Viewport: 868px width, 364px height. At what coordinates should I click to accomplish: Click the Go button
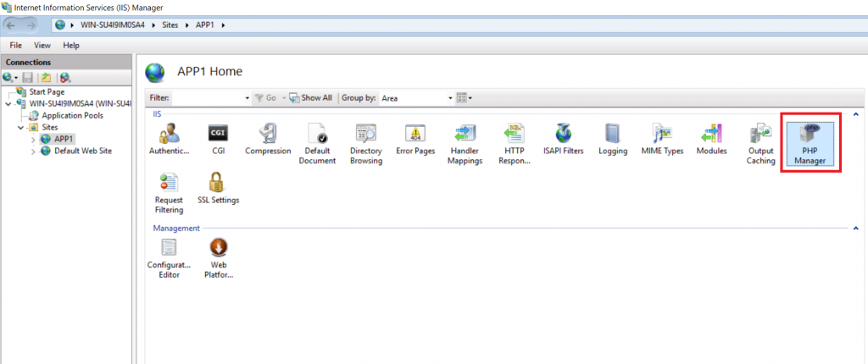pyautogui.click(x=266, y=98)
